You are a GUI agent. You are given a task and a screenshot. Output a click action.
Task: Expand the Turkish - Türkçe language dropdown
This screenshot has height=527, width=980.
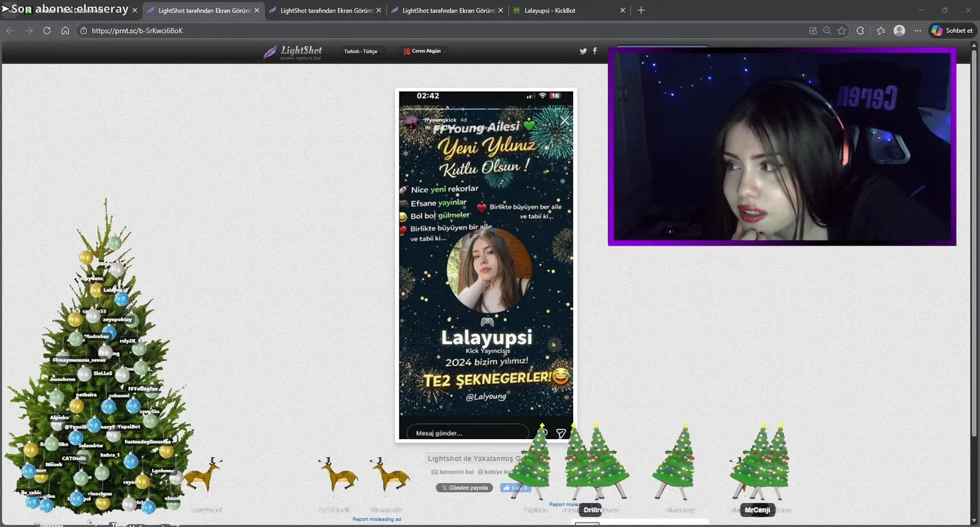click(363, 51)
